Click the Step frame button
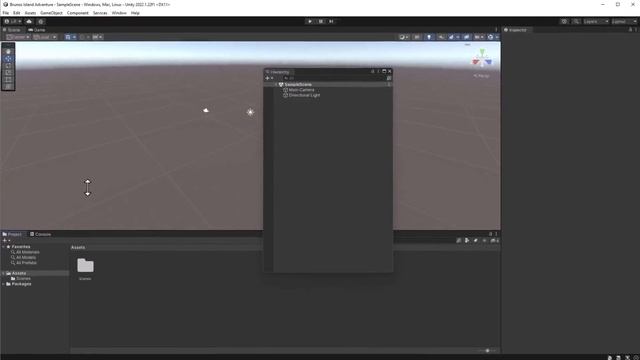This screenshot has width=640, height=360. (x=331, y=21)
